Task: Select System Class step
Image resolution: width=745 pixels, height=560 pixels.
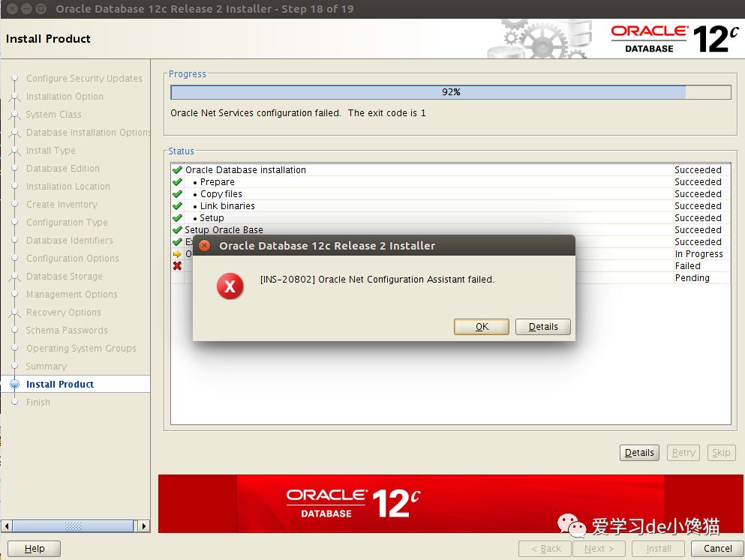Action: 54,115
